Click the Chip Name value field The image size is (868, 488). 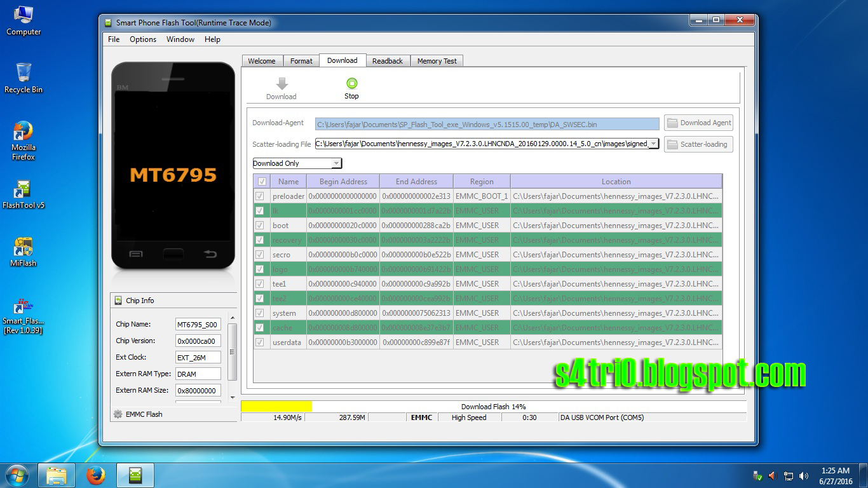(198, 324)
